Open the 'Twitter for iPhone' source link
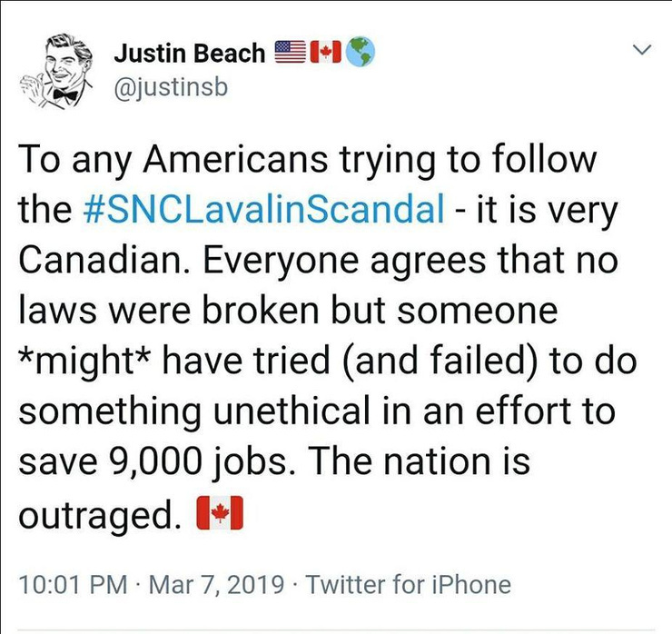The width and height of the screenshot is (672, 634). pos(409,584)
